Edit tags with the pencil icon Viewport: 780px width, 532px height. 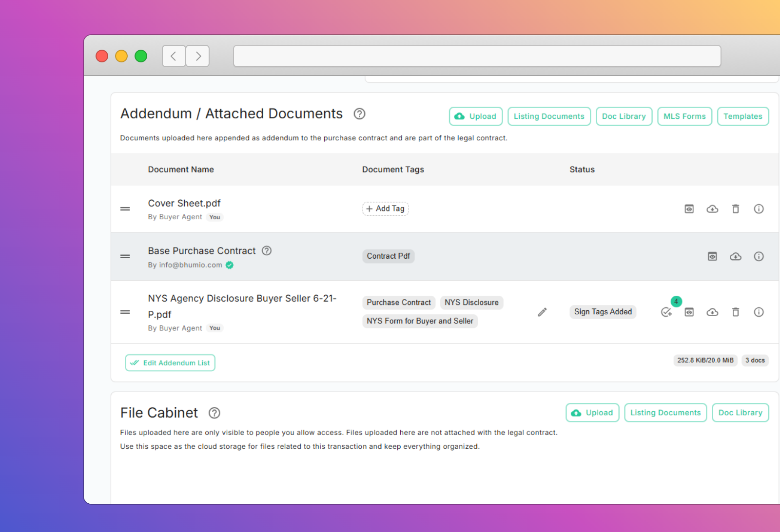tap(542, 312)
